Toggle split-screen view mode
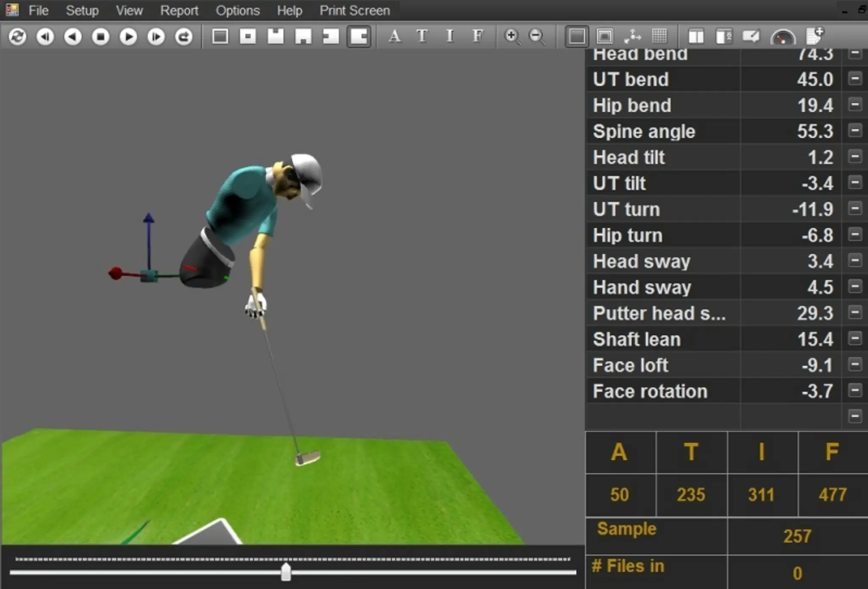Viewport: 868px width, 589px height. [696, 37]
